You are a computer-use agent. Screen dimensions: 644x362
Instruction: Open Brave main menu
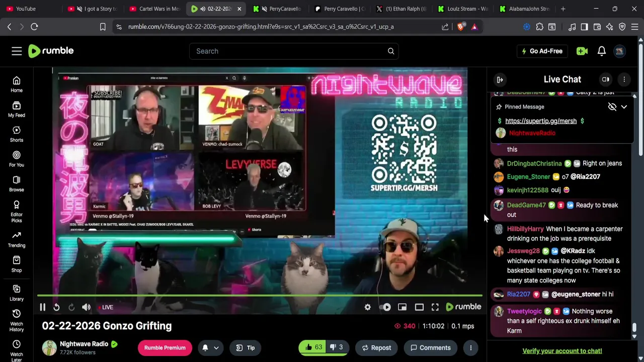[x=635, y=27]
